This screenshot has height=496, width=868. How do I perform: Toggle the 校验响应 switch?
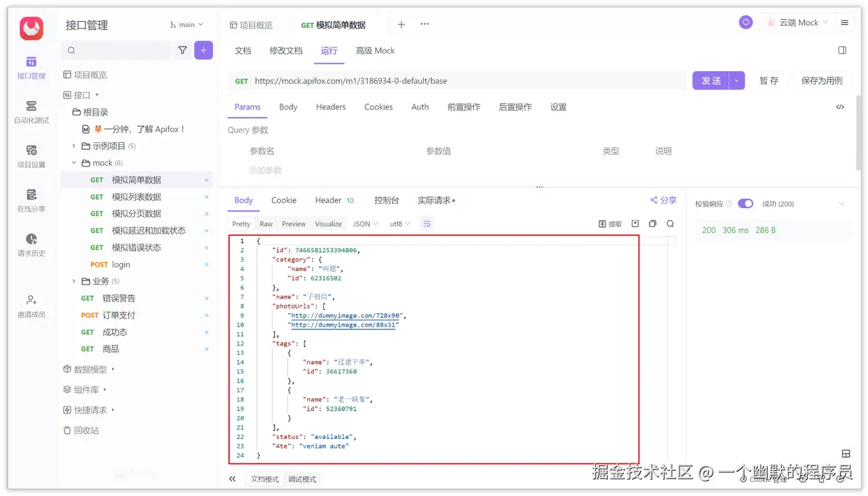[745, 203]
